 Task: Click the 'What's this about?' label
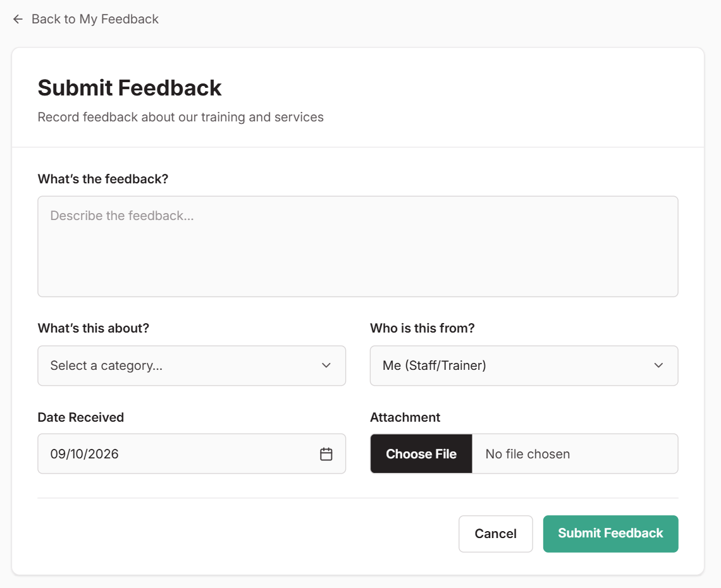coord(94,328)
